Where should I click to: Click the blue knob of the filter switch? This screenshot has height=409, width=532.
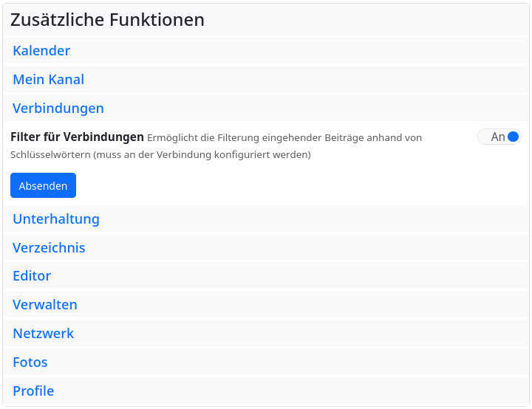coord(514,137)
